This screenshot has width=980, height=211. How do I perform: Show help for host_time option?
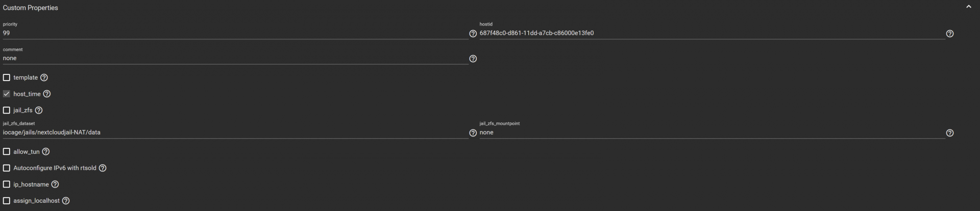47,94
